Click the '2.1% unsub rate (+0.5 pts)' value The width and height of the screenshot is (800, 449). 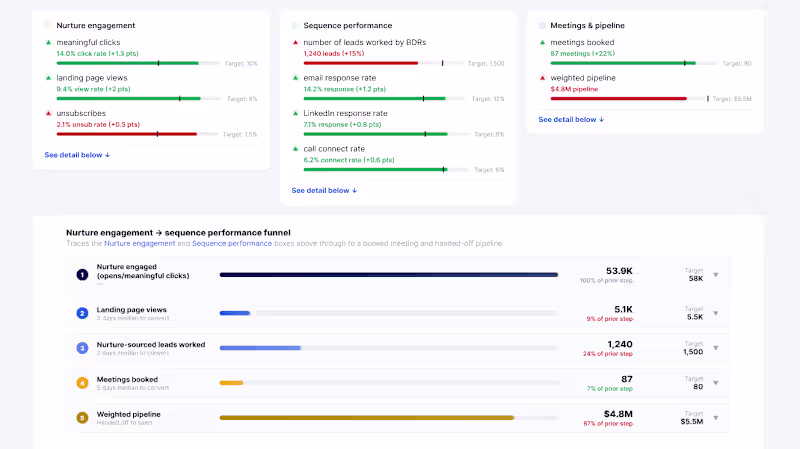[x=98, y=124]
